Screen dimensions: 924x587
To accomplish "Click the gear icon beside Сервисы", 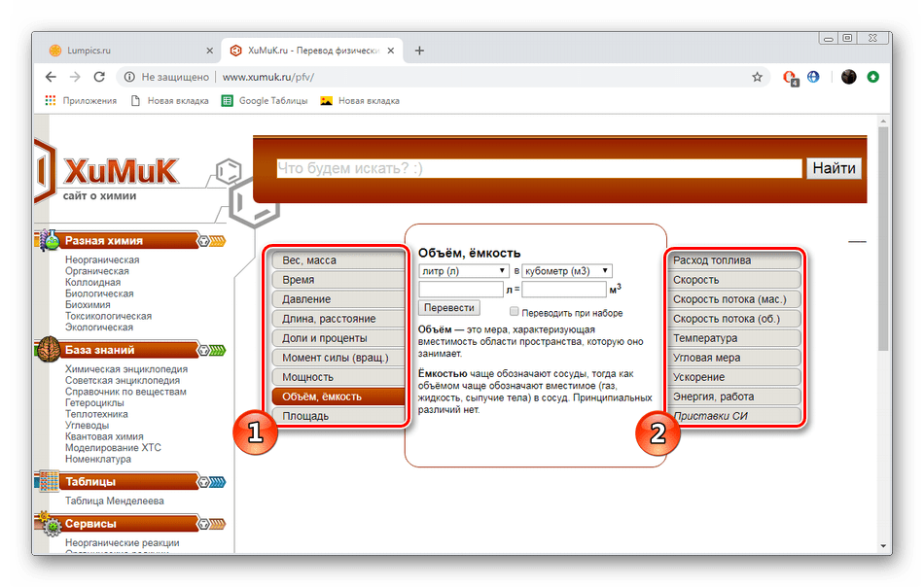I will coord(51,524).
